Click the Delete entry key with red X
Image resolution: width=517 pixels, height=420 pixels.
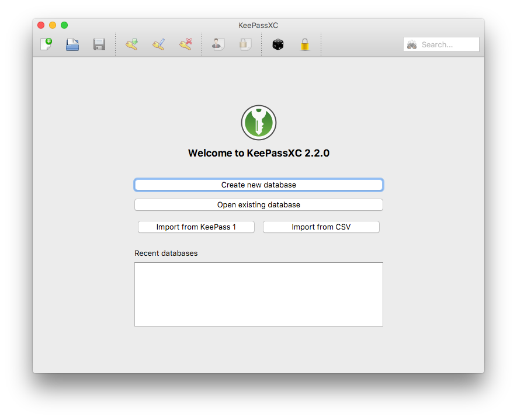click(x=186, y=44)
